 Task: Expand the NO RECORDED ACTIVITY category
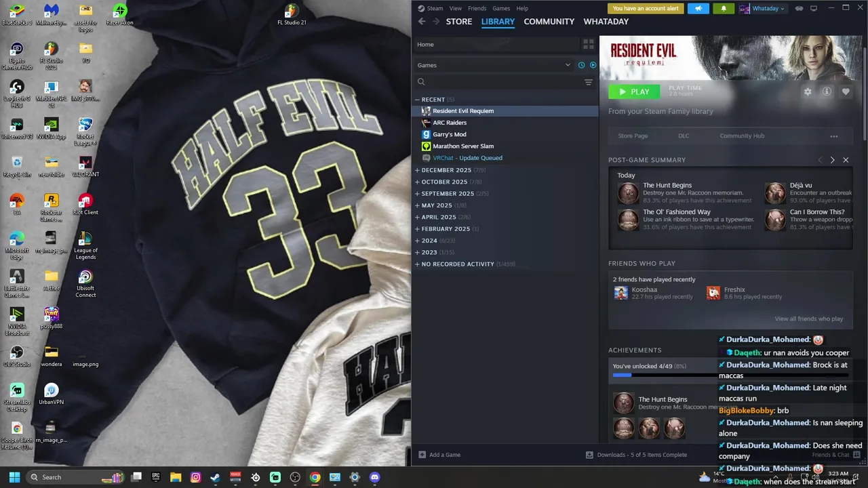(417, 264)
